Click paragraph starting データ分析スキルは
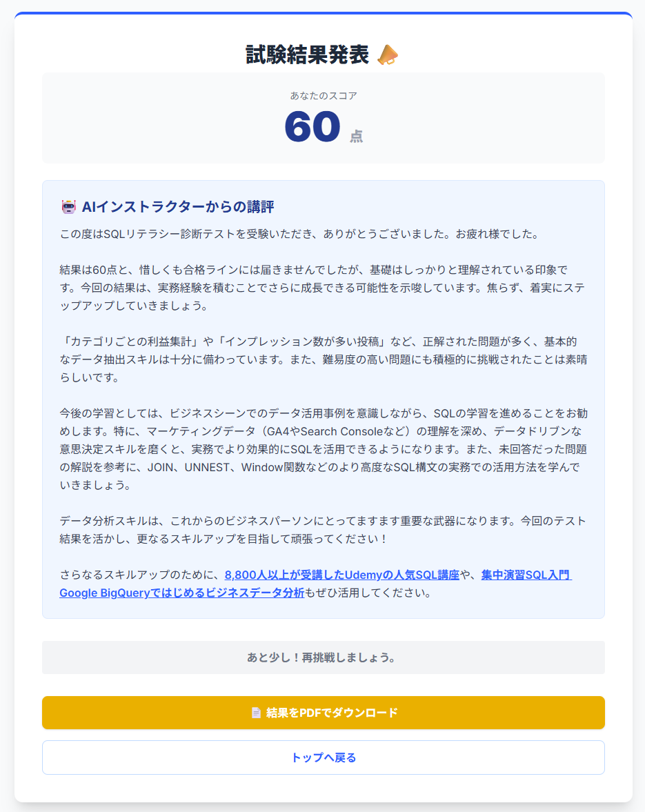Screen dimensions: 645x812 [x=323, y=530]
